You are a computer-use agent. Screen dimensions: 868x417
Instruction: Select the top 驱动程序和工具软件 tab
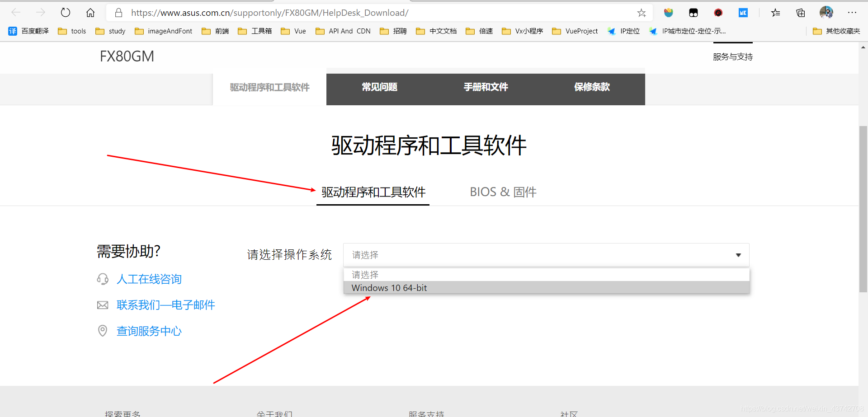coord(269,87)
